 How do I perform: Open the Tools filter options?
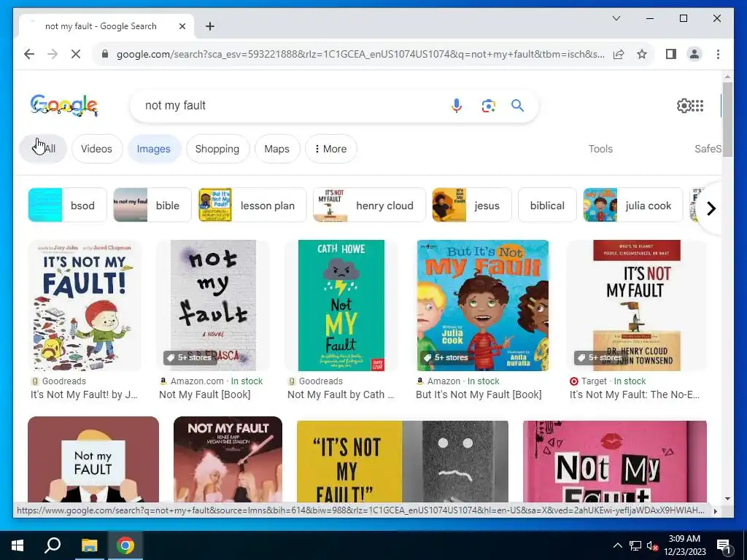coord(600,149)
